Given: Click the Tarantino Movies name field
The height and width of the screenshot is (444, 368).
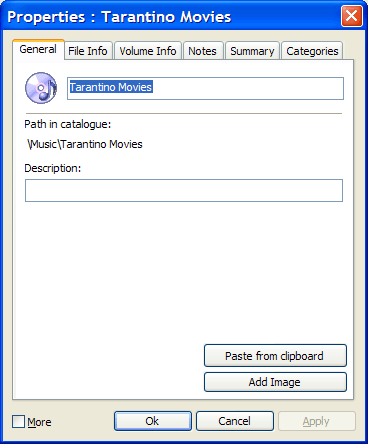Looking at the screenshot, I should [205, 88].
